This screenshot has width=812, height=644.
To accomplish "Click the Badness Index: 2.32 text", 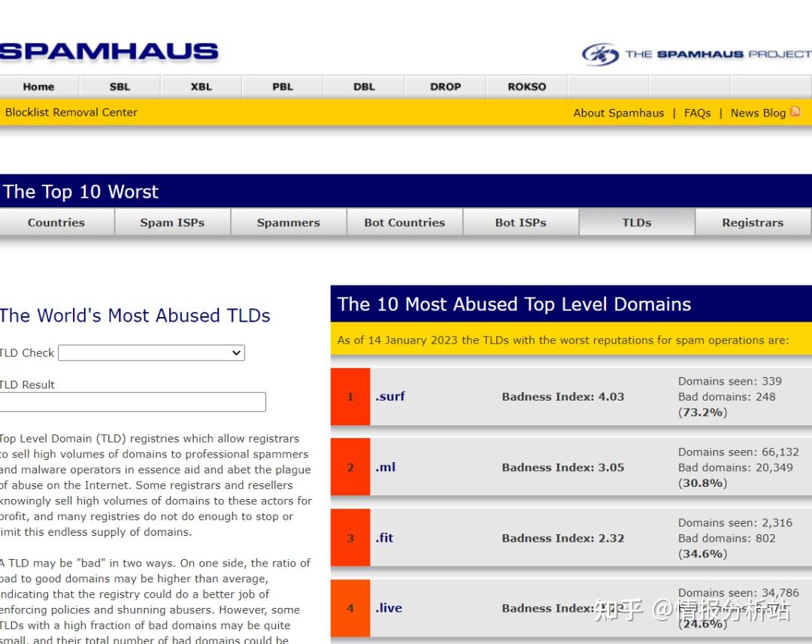I will click(x=563, y=538).
